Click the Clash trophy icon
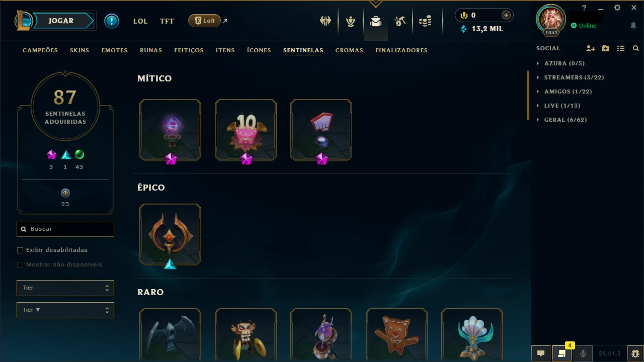This screenshot has width=644, height=362. click(x=351, y=21)
